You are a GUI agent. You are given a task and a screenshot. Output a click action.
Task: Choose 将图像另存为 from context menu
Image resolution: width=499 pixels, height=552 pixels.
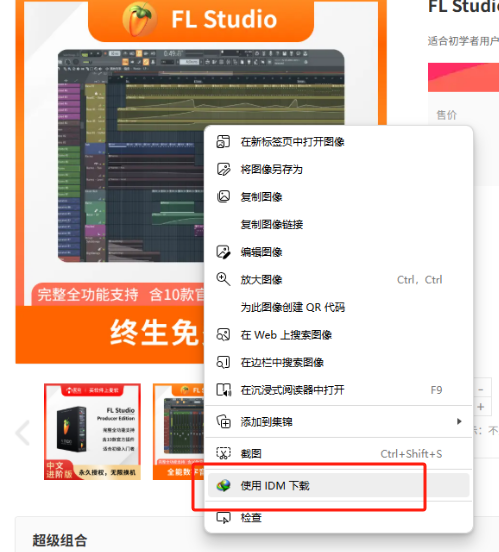click(x=338, y=169)
